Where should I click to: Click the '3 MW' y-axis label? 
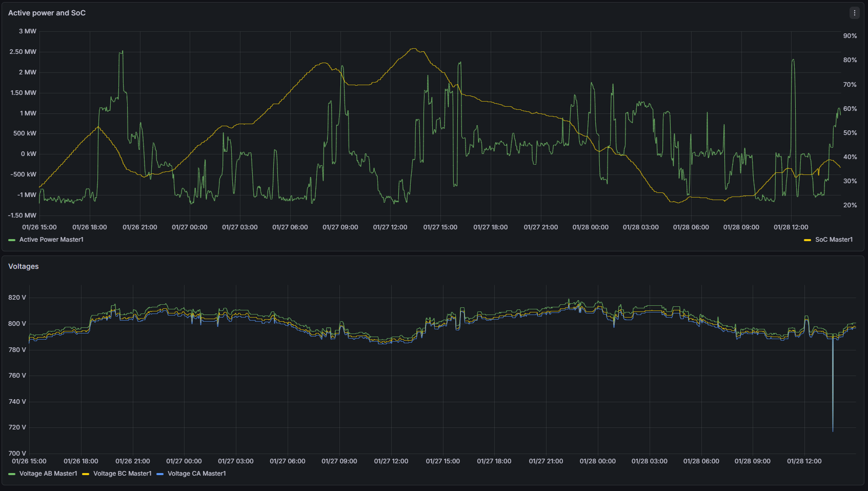(x=28, y=31)
